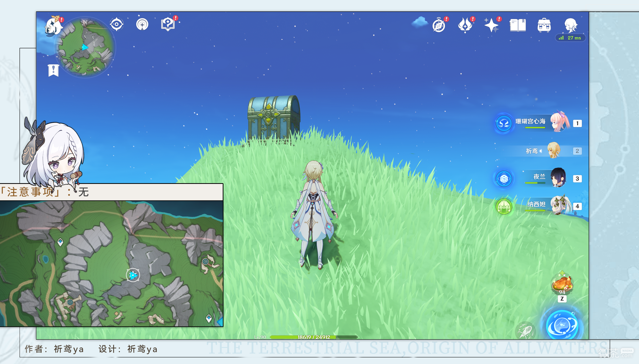This screenshot has width=639, height=364.
Task: Activate the large elemental burst button
Action: coord(562,325)
